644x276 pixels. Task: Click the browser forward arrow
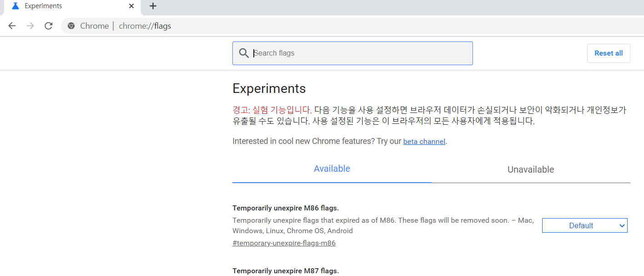tap(30, 26)
